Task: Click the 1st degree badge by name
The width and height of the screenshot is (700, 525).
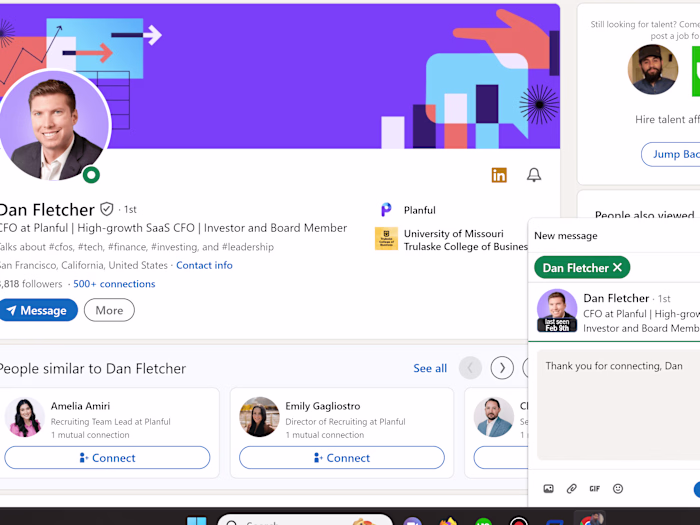Action: pyautogui.click(x=130, y=209)
